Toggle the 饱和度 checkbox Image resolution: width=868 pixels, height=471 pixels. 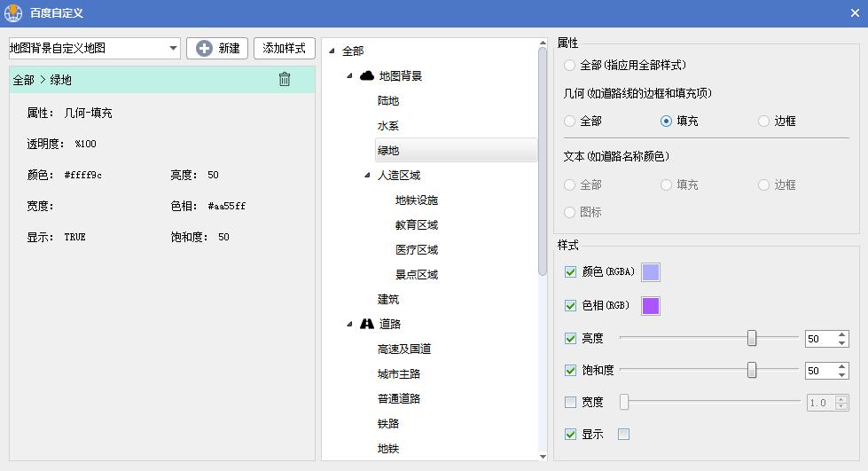570,370
